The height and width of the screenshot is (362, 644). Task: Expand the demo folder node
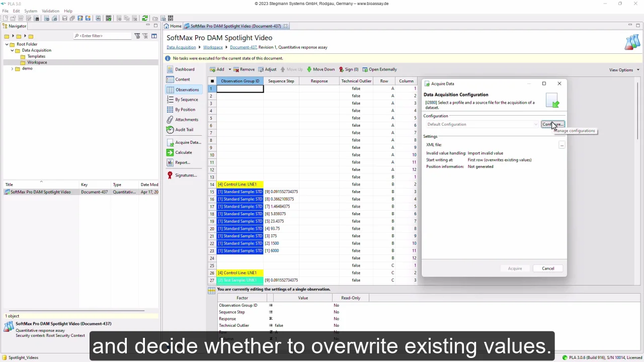pos(12,68)
